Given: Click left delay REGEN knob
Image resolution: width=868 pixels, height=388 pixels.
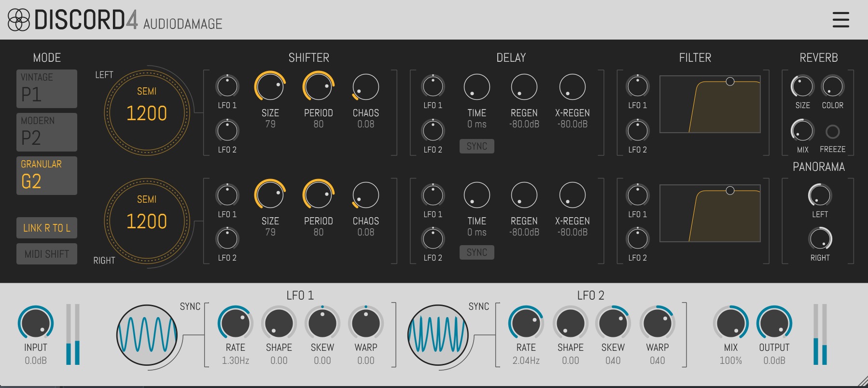Looking at the screenshot, I should 524,87.
